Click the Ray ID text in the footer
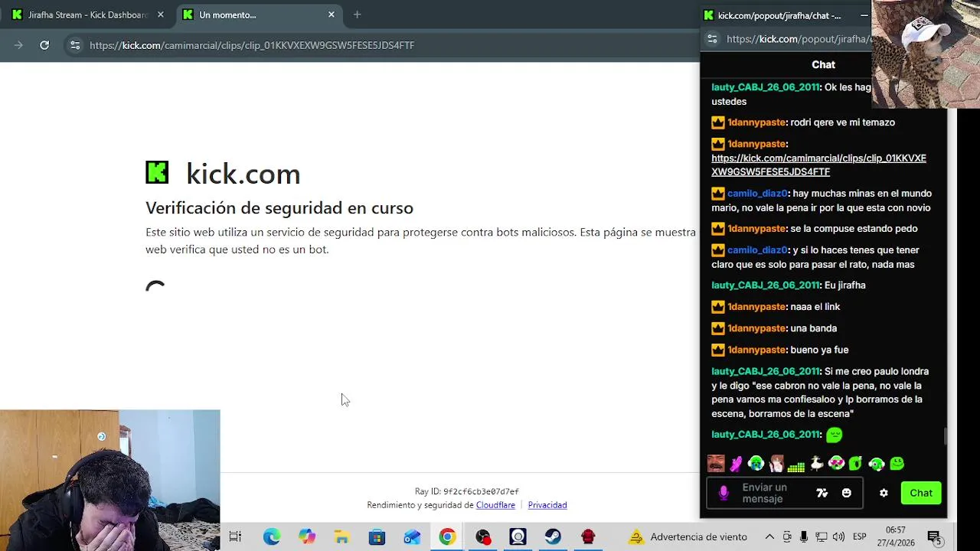 (467, 491)
